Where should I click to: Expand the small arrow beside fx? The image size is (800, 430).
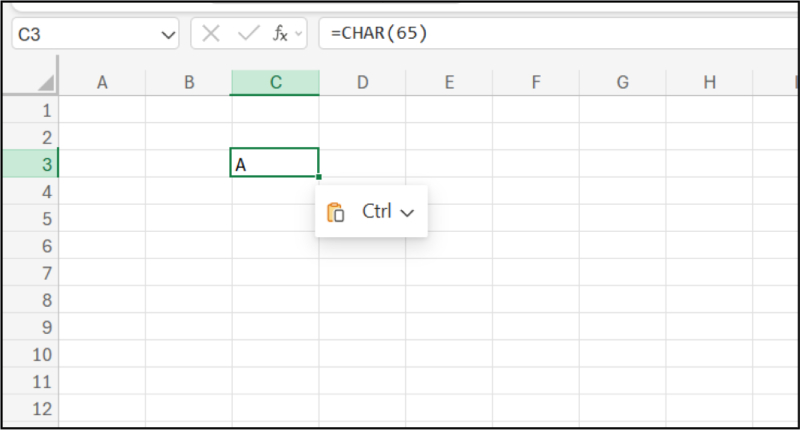pos(295,34)
